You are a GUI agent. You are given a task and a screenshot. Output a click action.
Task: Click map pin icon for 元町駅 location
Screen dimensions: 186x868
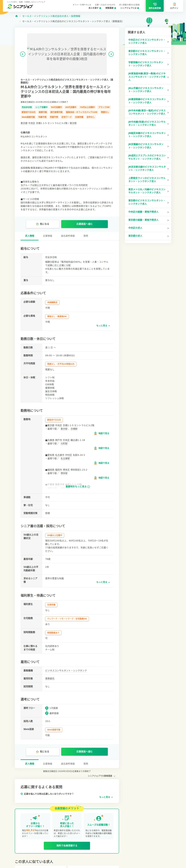click(95, 448)
